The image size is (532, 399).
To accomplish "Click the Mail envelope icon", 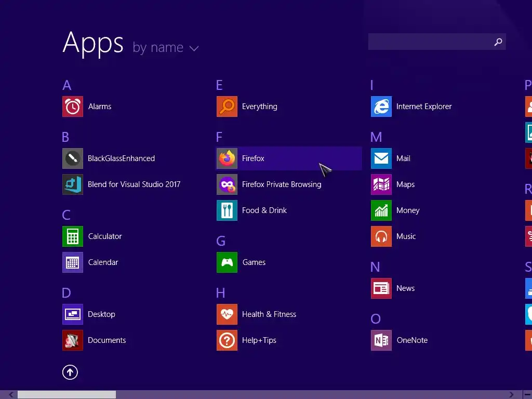I will pyautogui.click(x=381, y=158).
